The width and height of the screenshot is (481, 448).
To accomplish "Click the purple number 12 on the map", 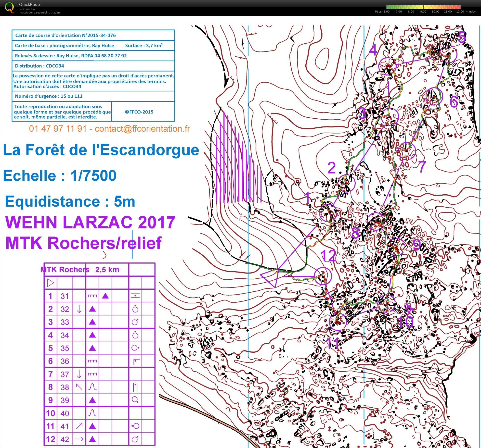I will pos(329,256).
